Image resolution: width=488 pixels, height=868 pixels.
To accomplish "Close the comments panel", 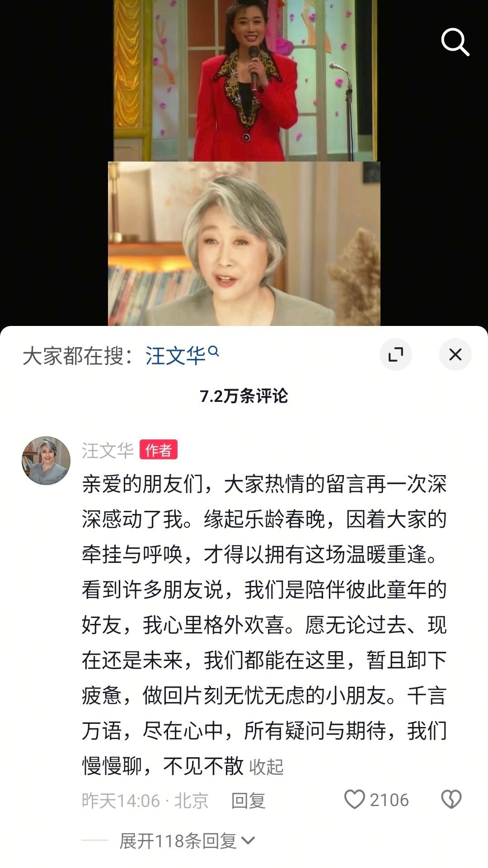I will click(455, 354).
